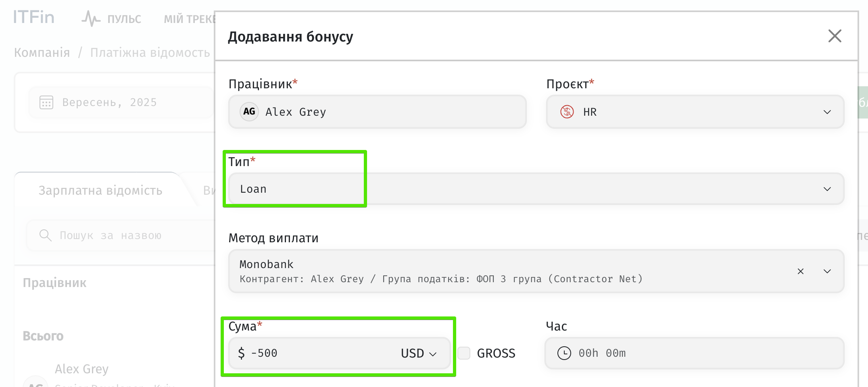Switch to Зарплатна відомість tab
Screen dimensions: 868x387
[100, 190]
